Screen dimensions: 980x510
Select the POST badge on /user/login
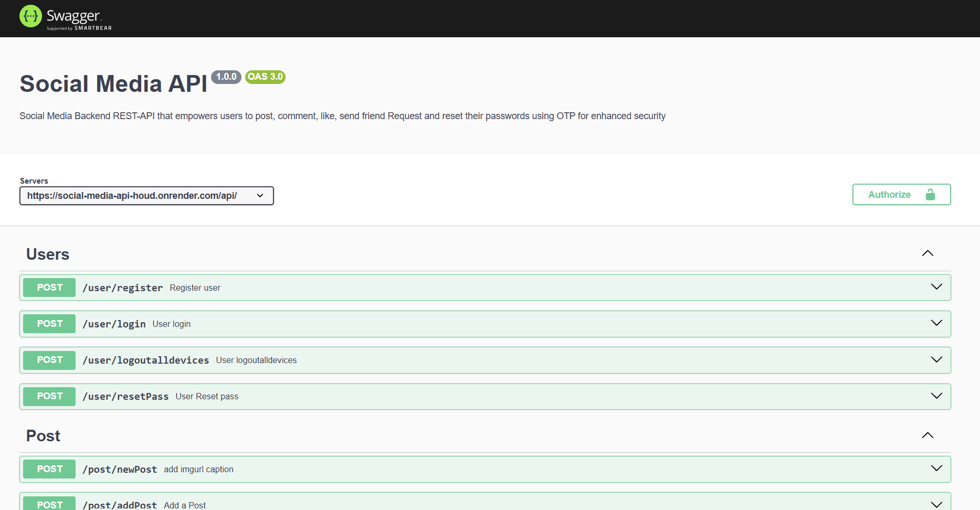point(49,323)
